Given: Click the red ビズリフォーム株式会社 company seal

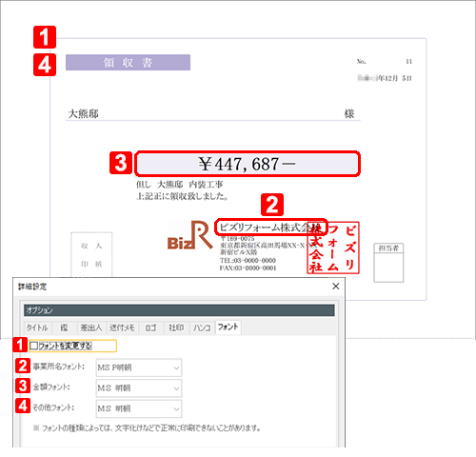Looking at the screenshot, I should [x=333, y=248].
